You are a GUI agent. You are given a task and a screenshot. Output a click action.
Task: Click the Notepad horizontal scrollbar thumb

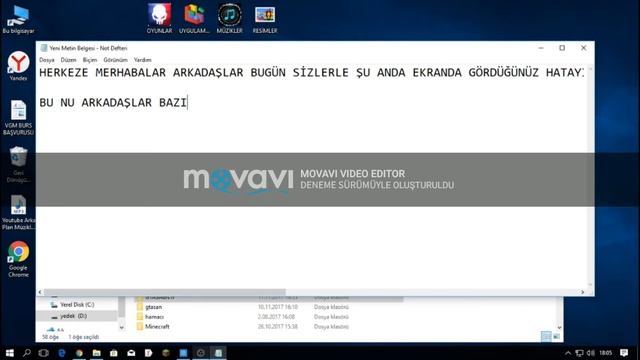click(x=164, y=292)
